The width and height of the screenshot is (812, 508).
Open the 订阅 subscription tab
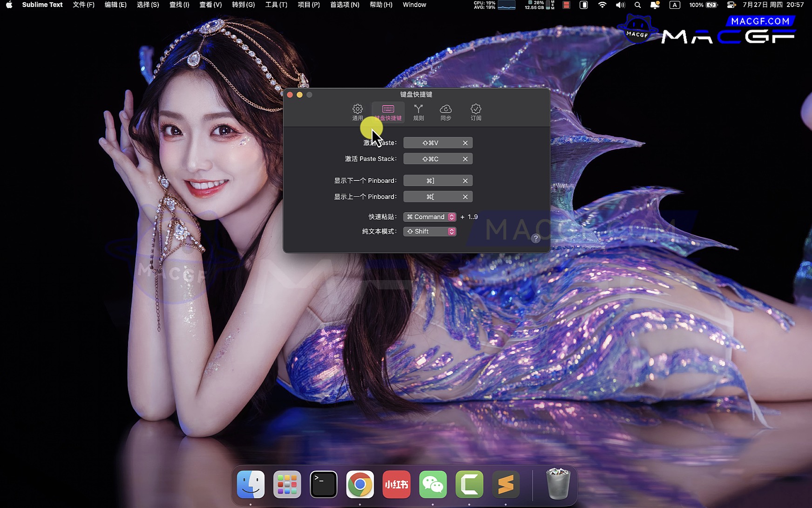(x=475, y=112)
